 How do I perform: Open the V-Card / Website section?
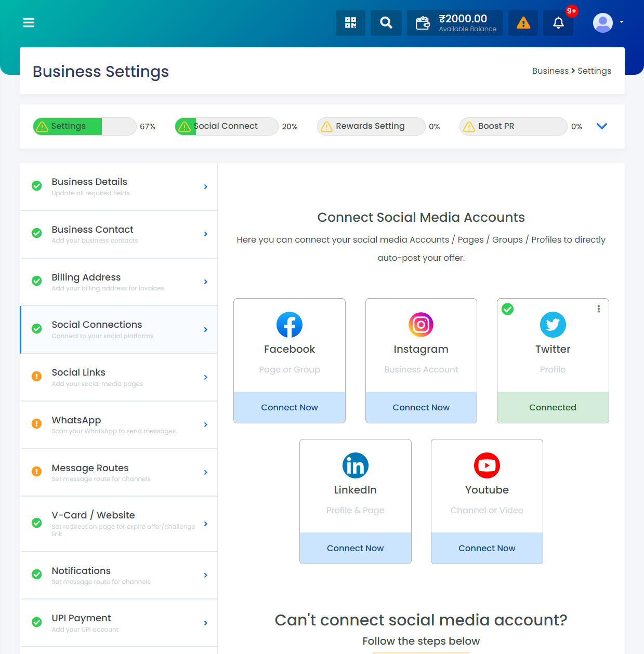[119, 524]
